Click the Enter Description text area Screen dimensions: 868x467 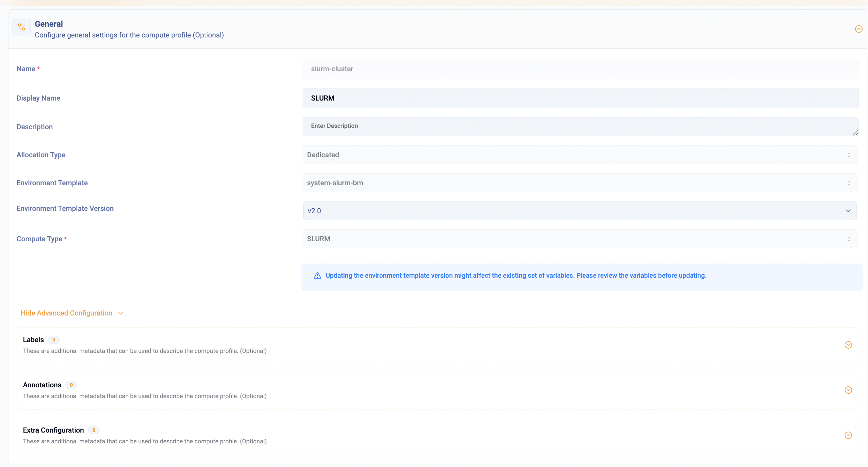click(580, 127)
